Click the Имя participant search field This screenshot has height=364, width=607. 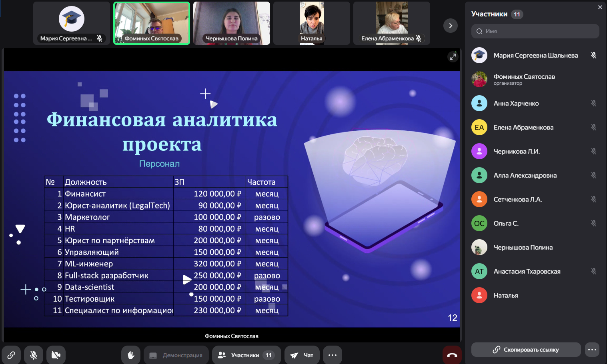535,31
